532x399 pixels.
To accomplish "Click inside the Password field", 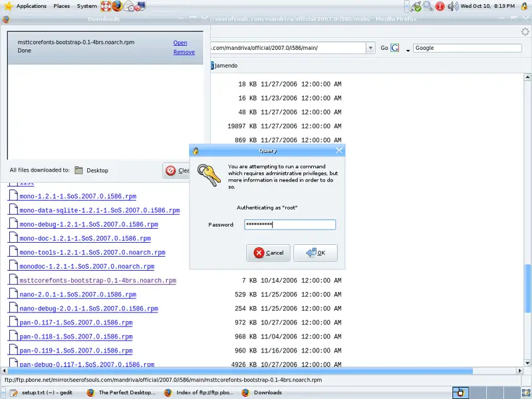I will tap(290, 225).
